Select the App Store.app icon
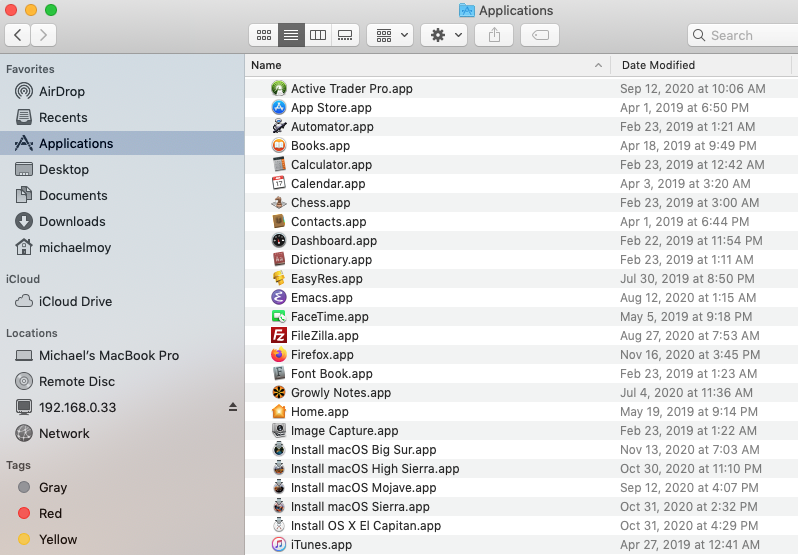This screenshot has height=555, width=798. click(x=278, y=107)
